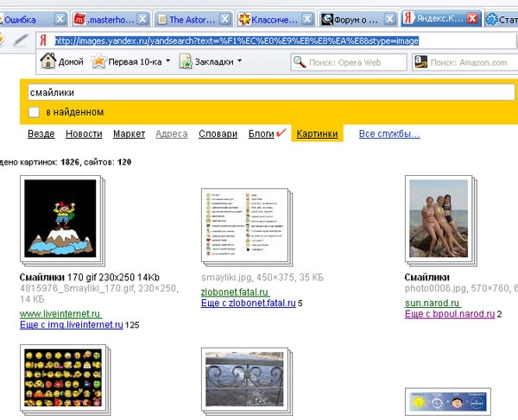Image resolution: width=518 pixels, height=420 pixels.
Task: Click the magnifier icon in Opera Web search
Action: (300, 62)
